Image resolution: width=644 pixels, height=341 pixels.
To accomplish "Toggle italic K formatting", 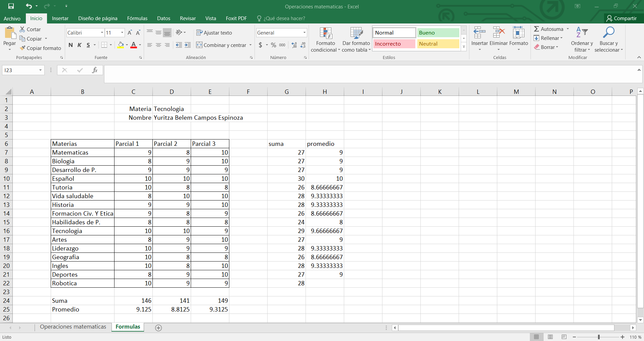I will point(80,45).
